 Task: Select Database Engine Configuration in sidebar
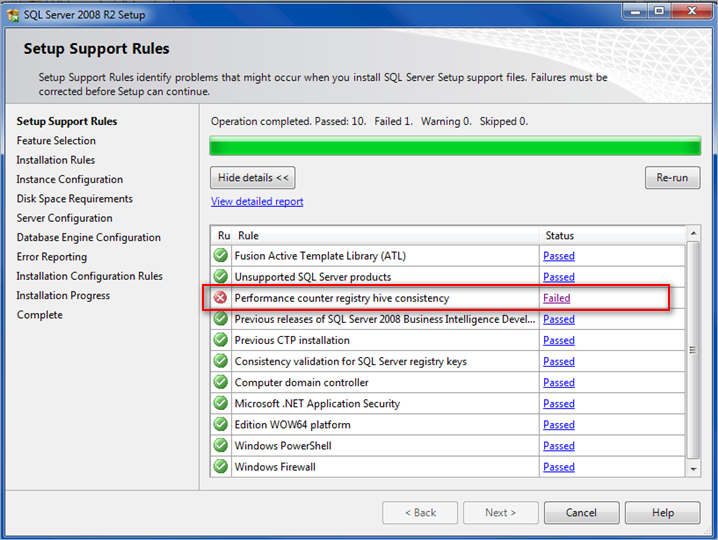[x=89, y=237]
